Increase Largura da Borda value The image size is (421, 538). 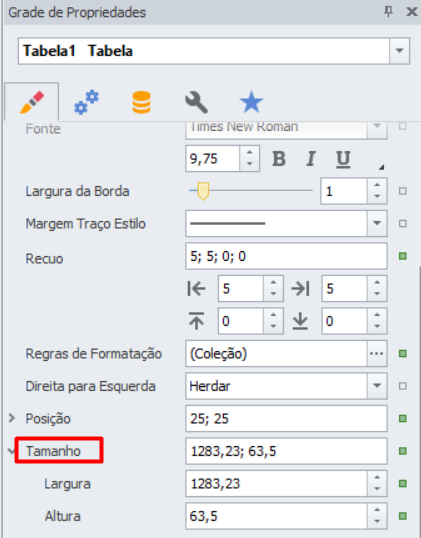click(x=377, y=185)
